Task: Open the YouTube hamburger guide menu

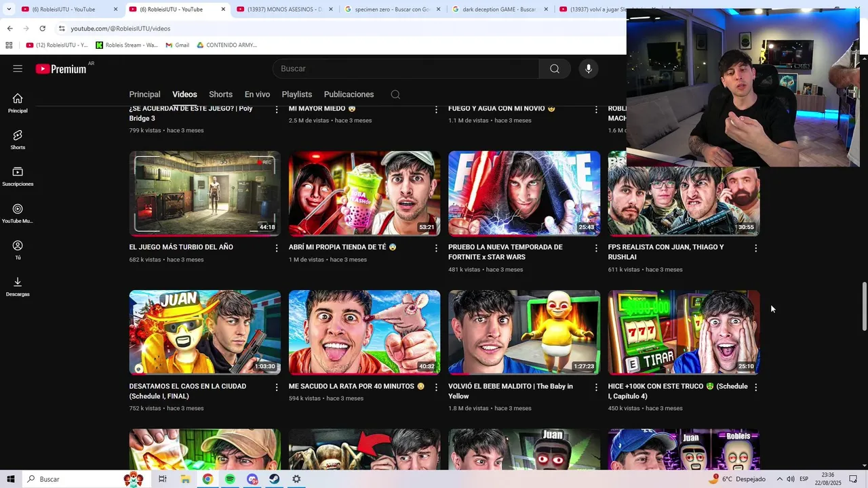Action: pyautogui.click(x=18, y=68)
